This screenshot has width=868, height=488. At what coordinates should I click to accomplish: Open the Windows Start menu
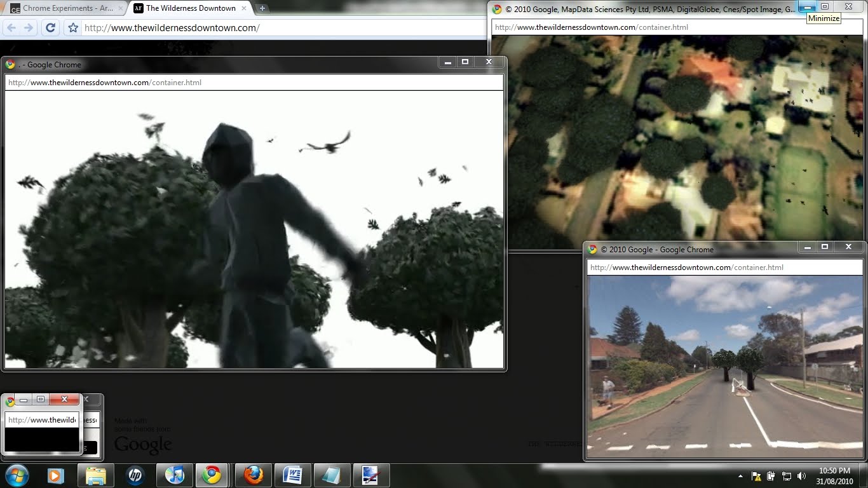(x=17, y=475)
